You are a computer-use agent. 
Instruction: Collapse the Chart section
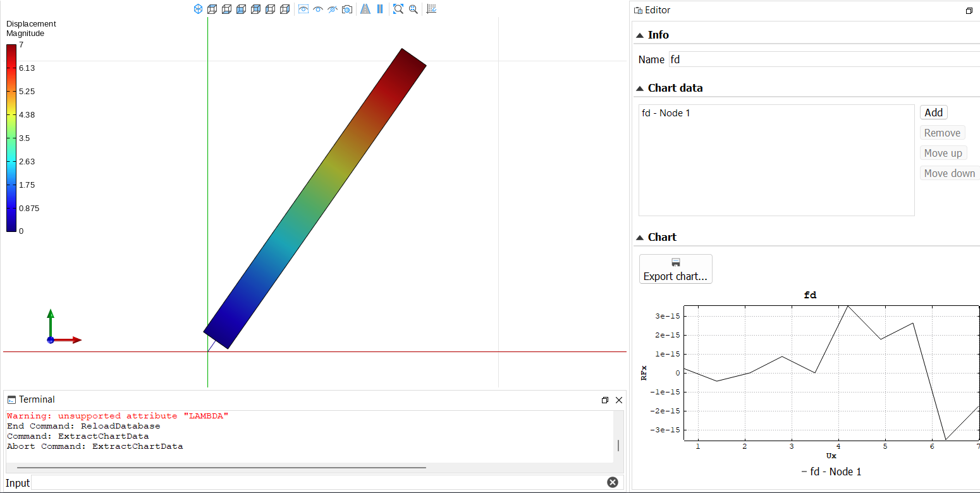coord(640,238)
